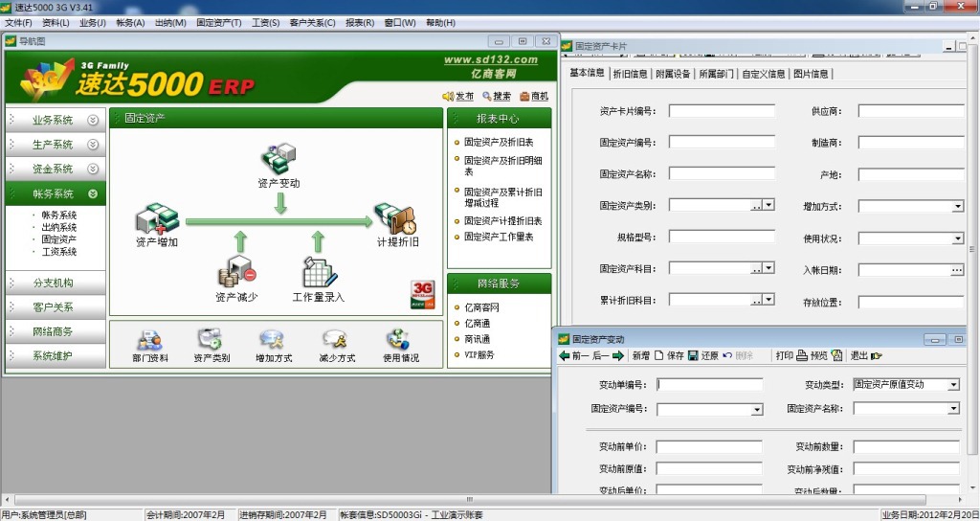Viewport: 980px width, 521px height.
Task: Open the 帮助(H) menu
Action: coord(440,23)
